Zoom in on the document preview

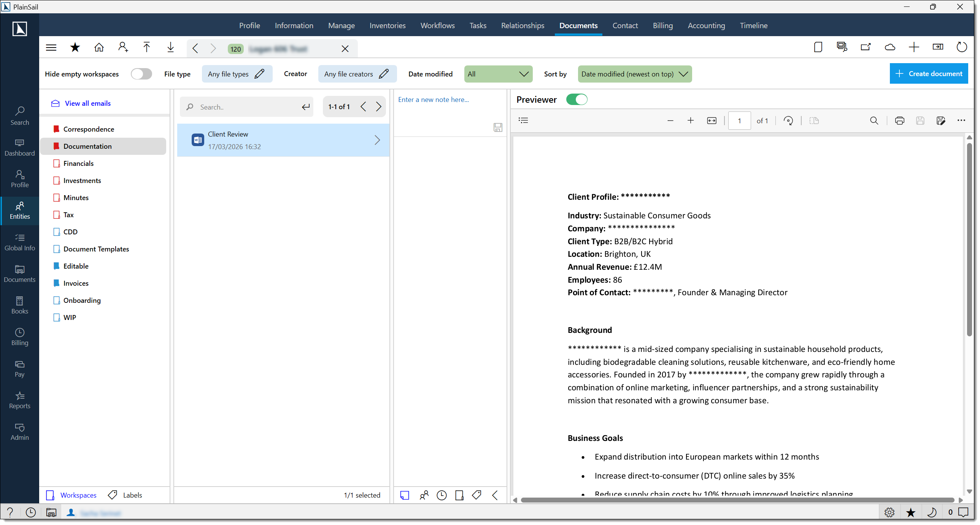pyautogui.click(x=691, y=121)
